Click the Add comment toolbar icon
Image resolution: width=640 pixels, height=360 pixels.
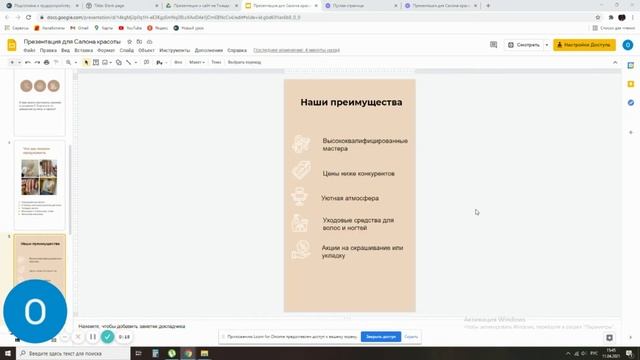tap(146, 62)
